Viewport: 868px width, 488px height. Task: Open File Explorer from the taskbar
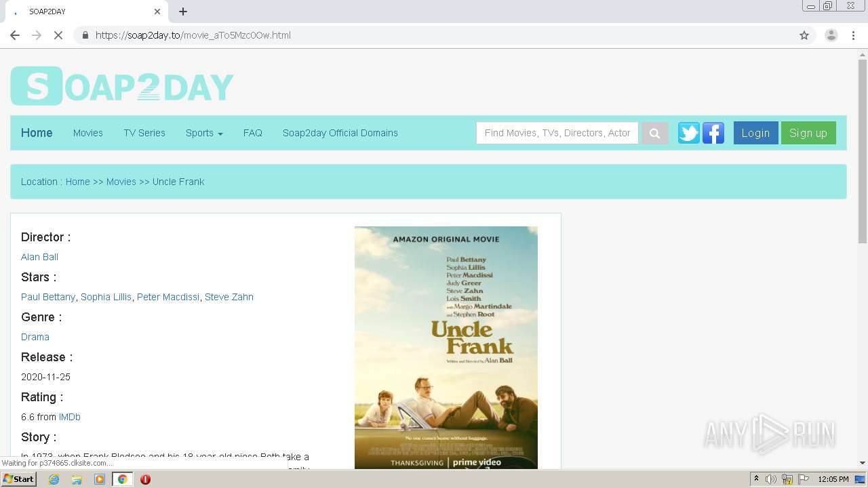pyautogui.click(x=77, y=479)
